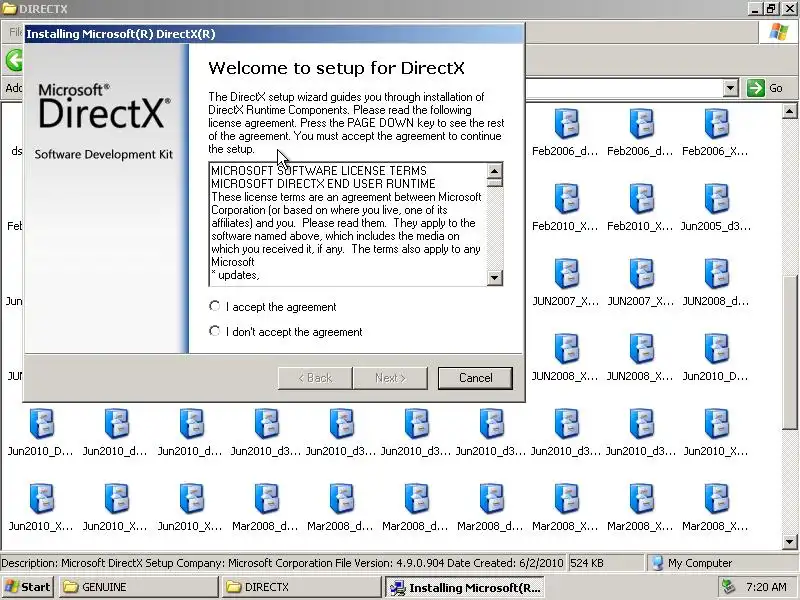Click the system tray network icon
800x600 pixels.
click(728, 587)
